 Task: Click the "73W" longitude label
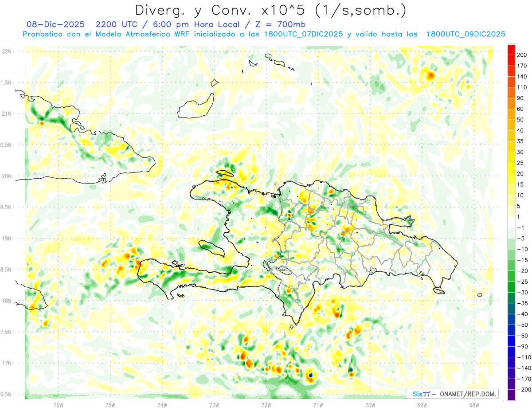[214, 405]
